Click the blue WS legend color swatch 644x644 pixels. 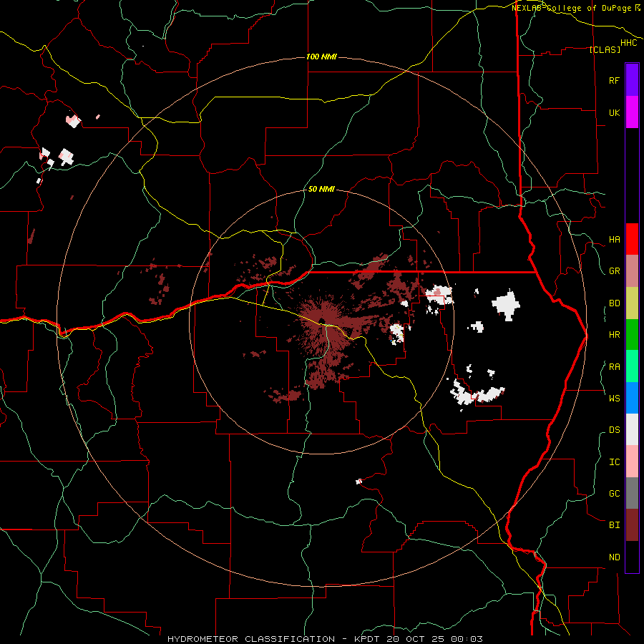click(x=632, y=398)
